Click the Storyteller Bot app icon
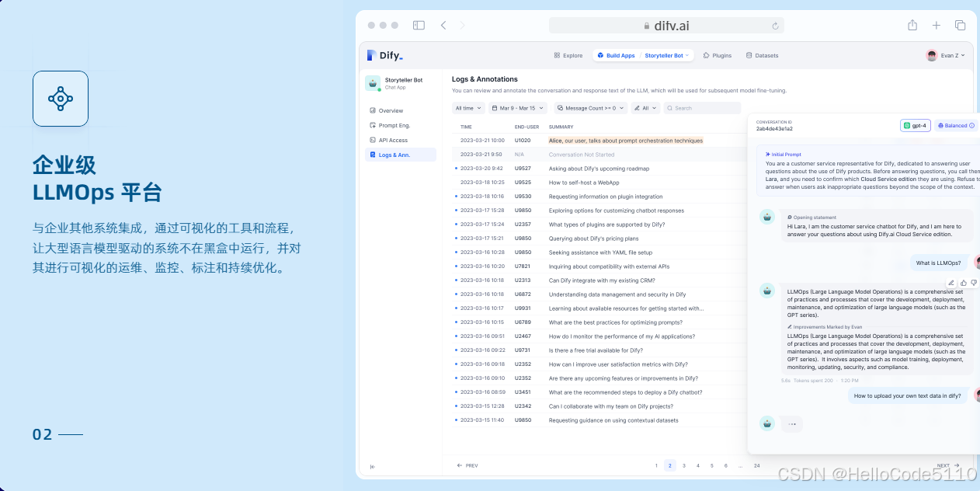Viewport: 980px width, 491px height. click(x=373, y=83)
